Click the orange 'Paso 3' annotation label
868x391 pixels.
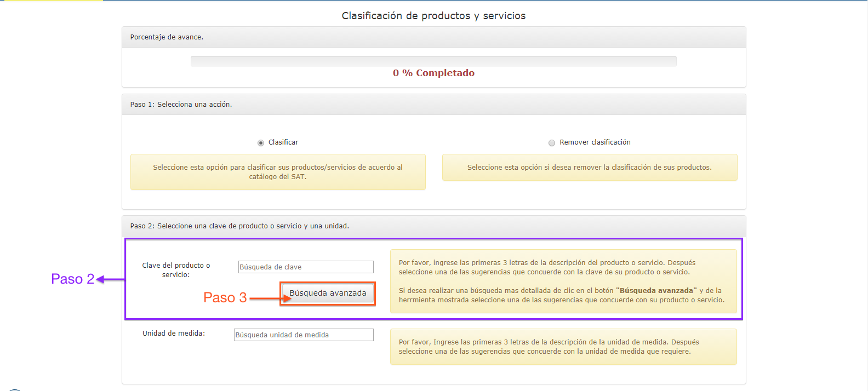point(225,298)
